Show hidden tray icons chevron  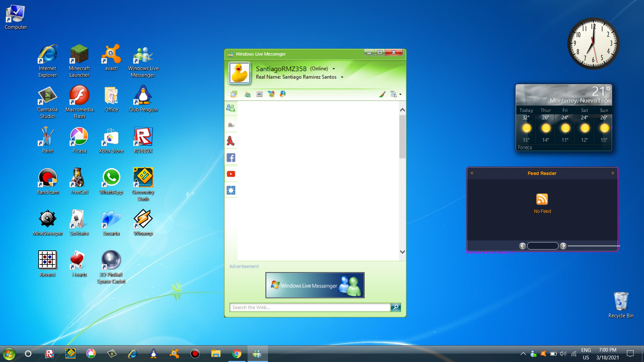tap(523, 354)
